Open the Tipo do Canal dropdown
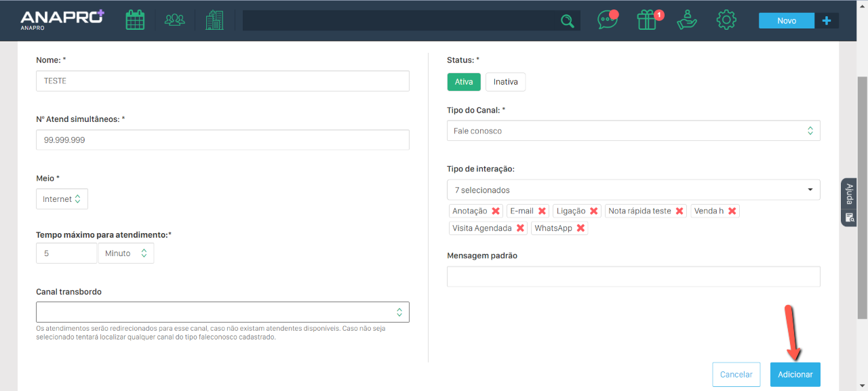Screen dimensions: 868x391 pyautogui.click(x=633, y=131)
